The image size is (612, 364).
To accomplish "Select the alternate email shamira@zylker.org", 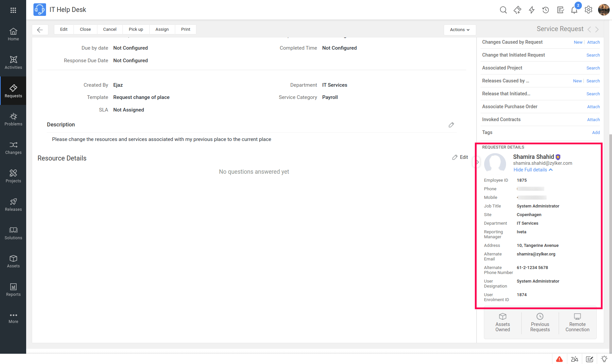I will pyautogui.click(x=536, y=254).
